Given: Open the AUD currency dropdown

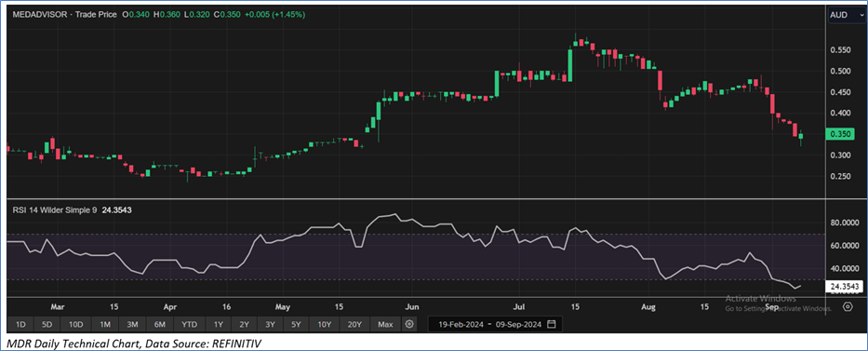Looking at the screenshot, I should click(846, 15).
